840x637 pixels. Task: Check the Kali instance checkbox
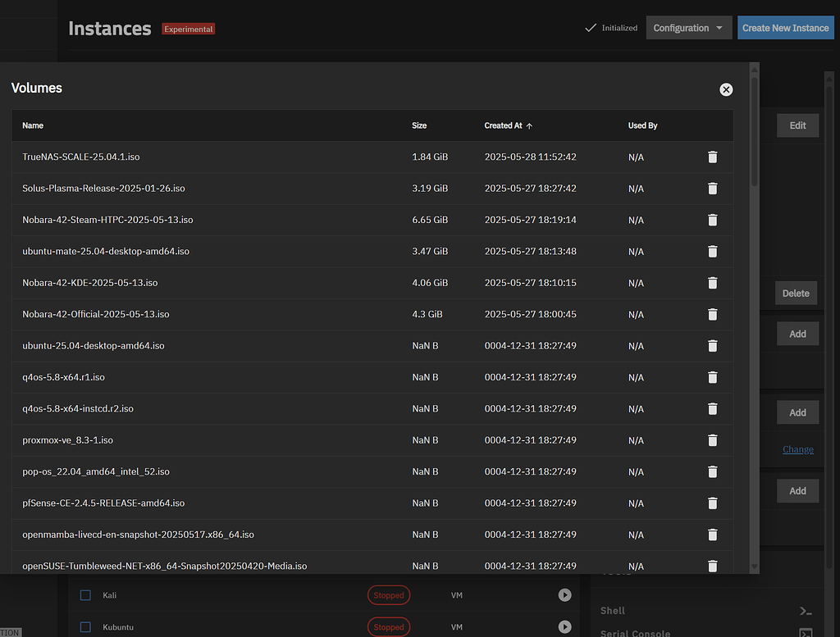pos(85,595)
